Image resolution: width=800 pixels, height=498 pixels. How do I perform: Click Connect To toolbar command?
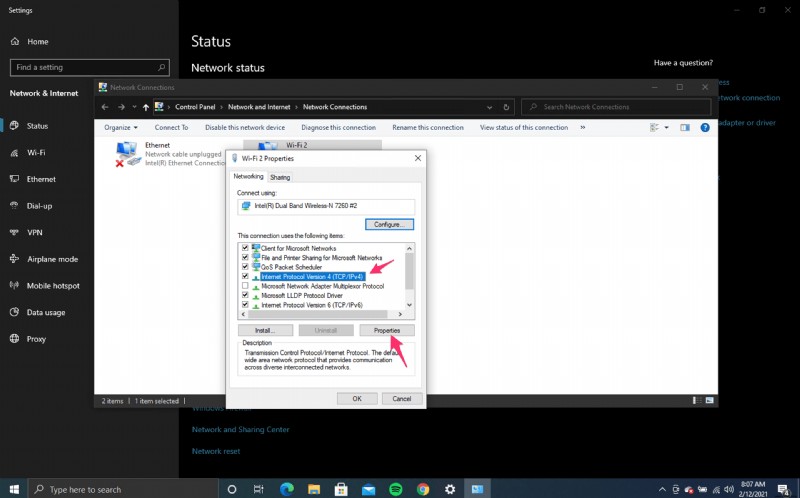click(171, 128)
